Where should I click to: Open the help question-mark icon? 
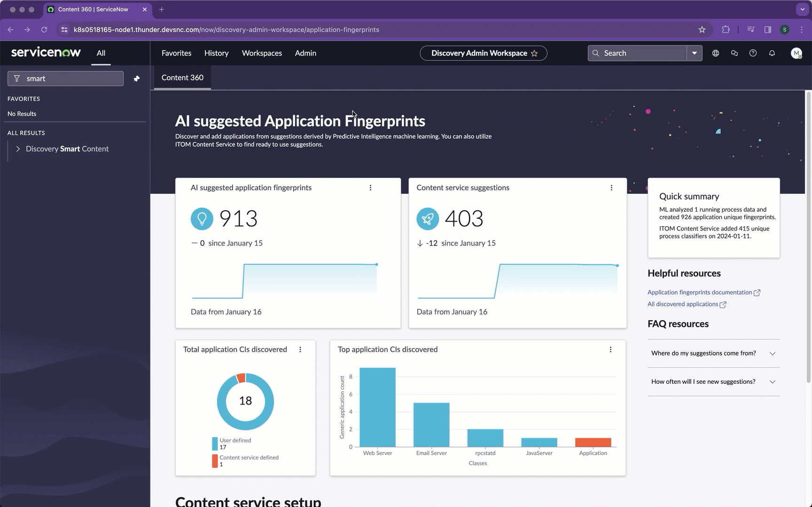click(753, 53)
